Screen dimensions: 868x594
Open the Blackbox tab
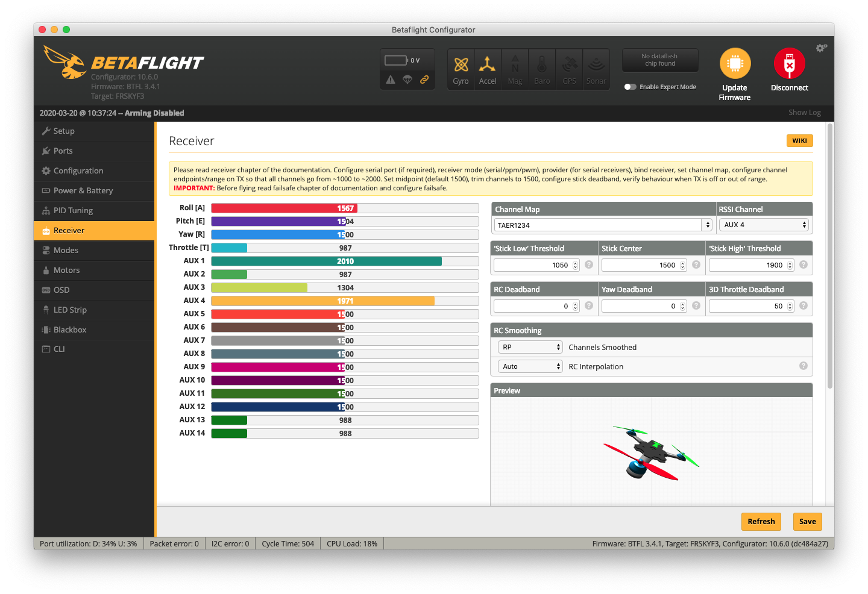coord(94,330)
